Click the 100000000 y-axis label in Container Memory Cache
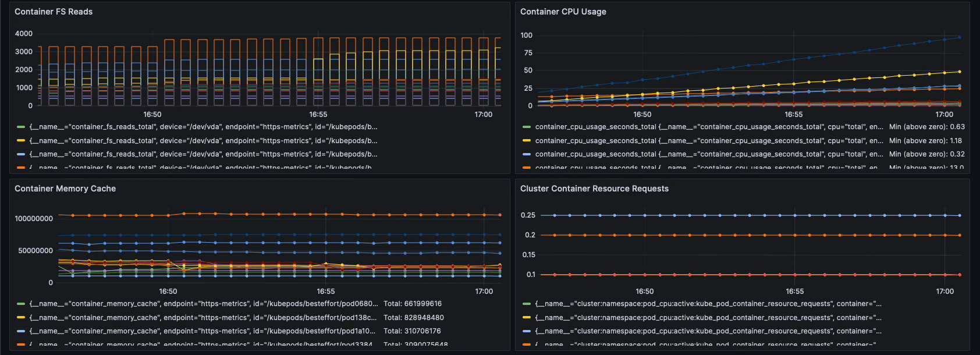This screenshot has width=980, height=355. pos(34,219)
